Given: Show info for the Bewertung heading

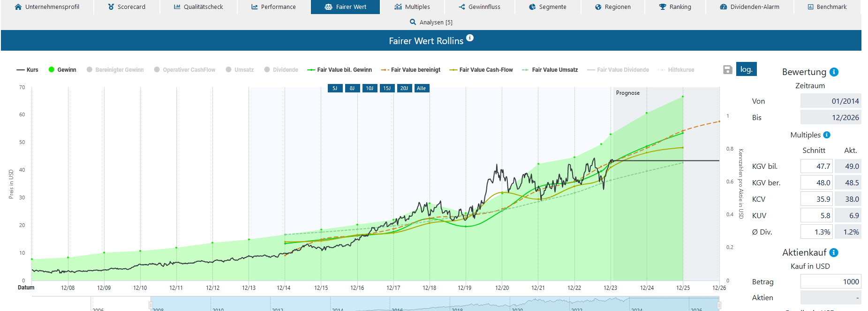Looking at the screenshot, I should coord(834,72).
